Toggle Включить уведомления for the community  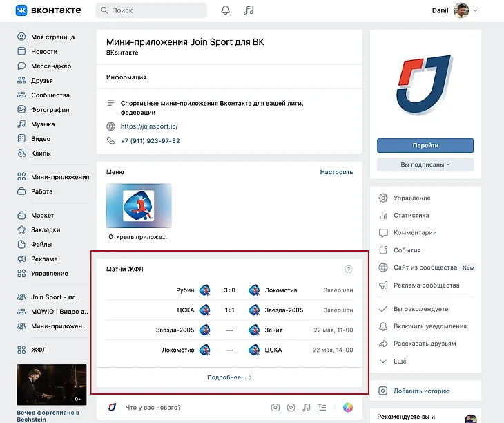coord(429,326)
